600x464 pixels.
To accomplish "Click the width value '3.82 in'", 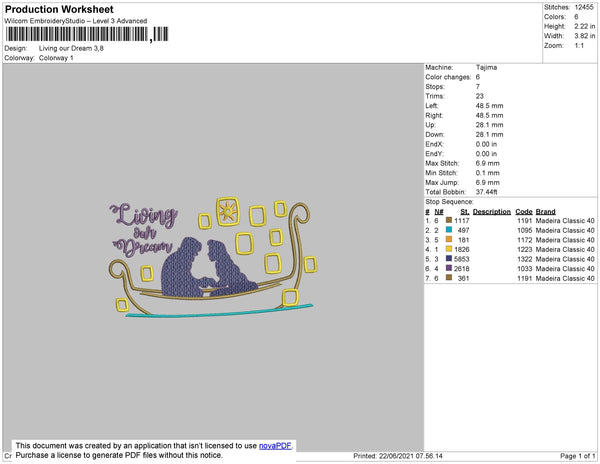I will [585, 36].
